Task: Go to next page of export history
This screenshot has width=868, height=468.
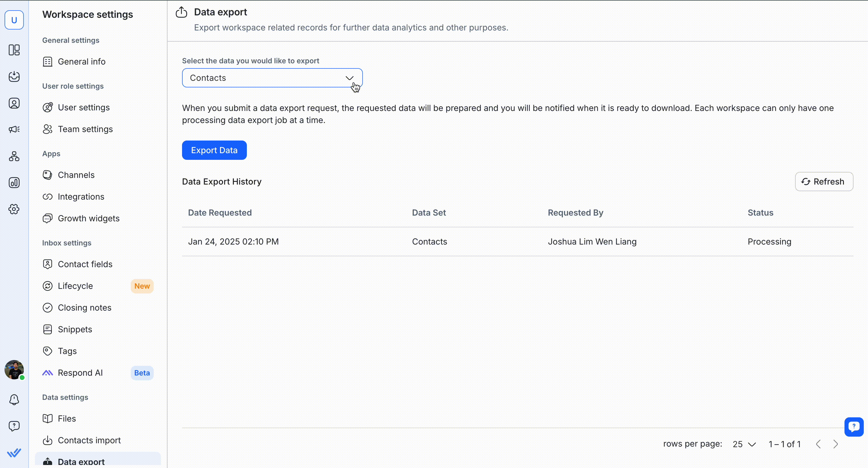Action: coord(835,444)
